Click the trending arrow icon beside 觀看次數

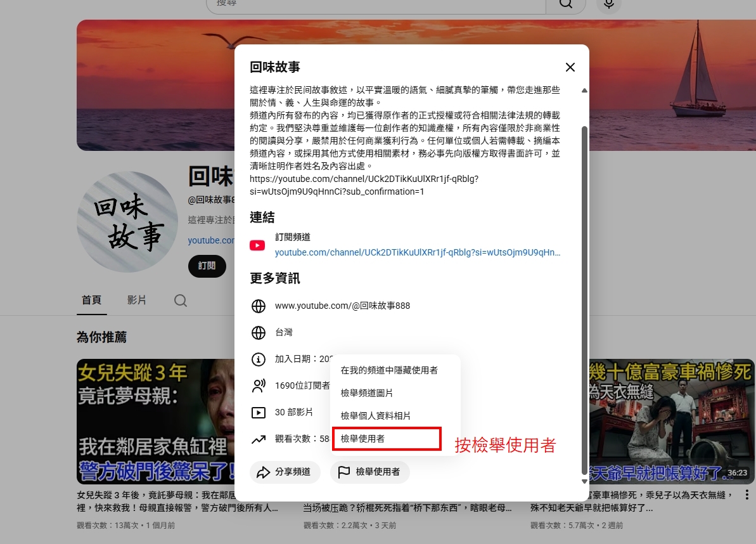[x=259, y=439]
